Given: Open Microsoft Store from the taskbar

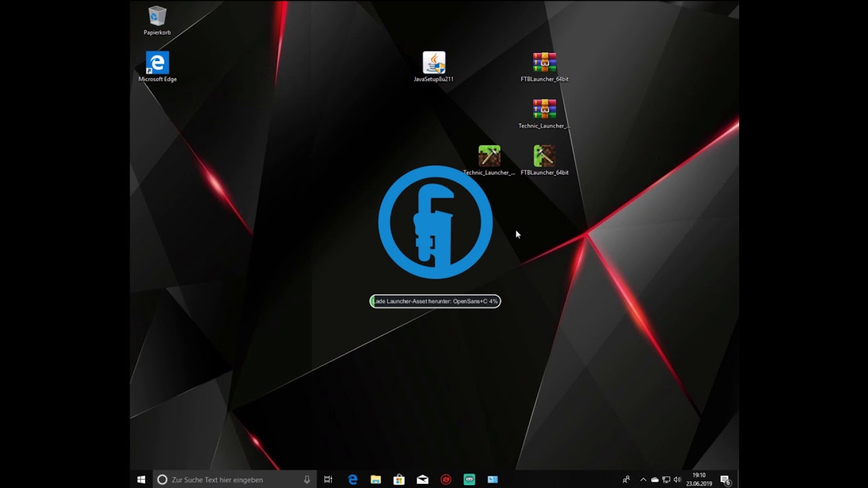Looking at the screenshot, I should click(x=399, y=479).
